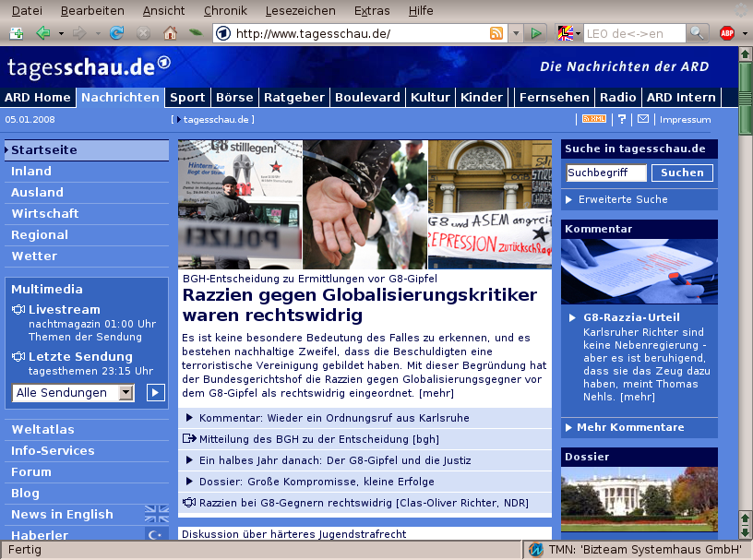Open the Wirtschaft sidebar link

[44, 214]
